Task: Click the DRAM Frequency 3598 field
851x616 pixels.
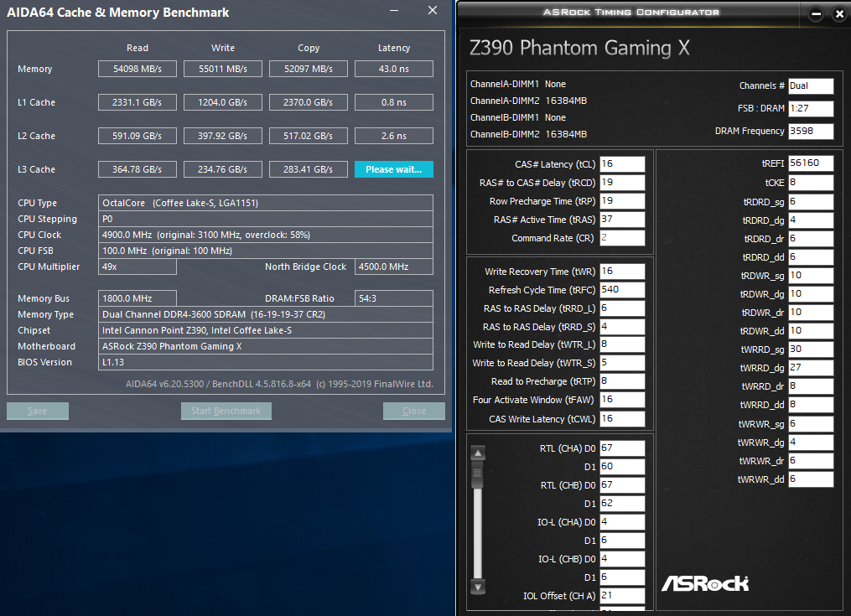Action: [811, 132]
